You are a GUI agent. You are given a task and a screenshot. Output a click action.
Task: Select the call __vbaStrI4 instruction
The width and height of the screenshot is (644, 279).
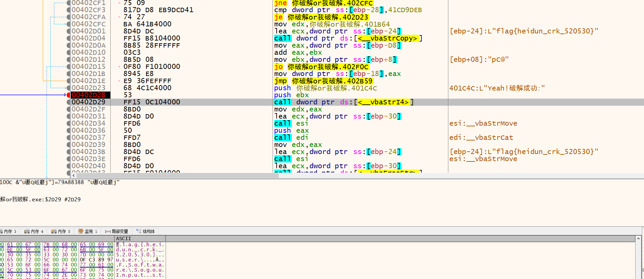tap(344, 102)
